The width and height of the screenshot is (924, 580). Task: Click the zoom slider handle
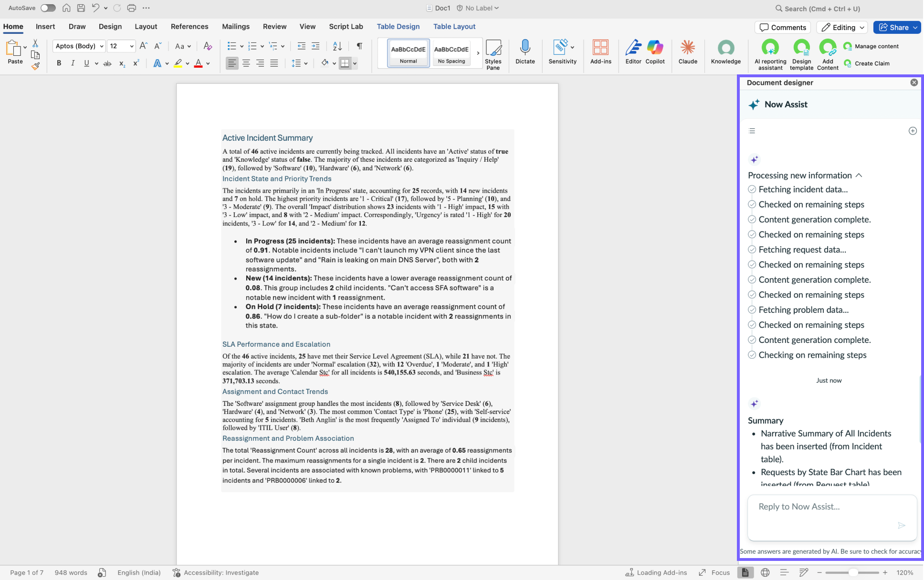pyautogui.click(x=853, y=572)
